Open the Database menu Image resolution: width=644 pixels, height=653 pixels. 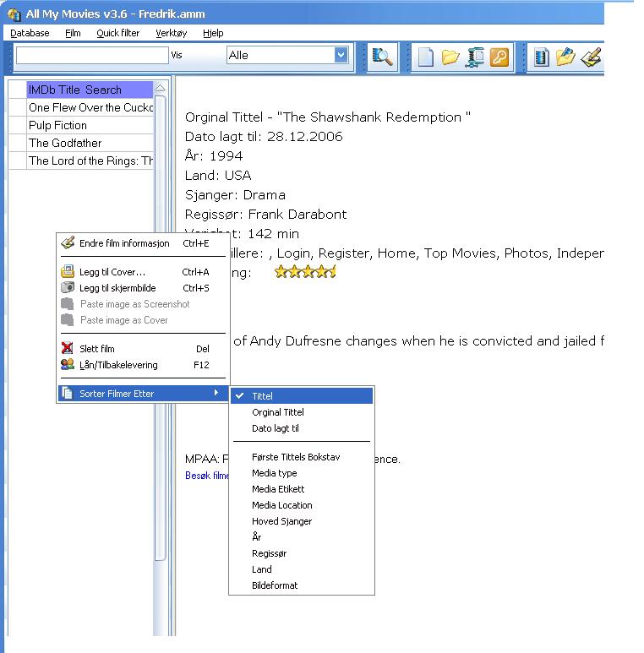tap(30, 33)
